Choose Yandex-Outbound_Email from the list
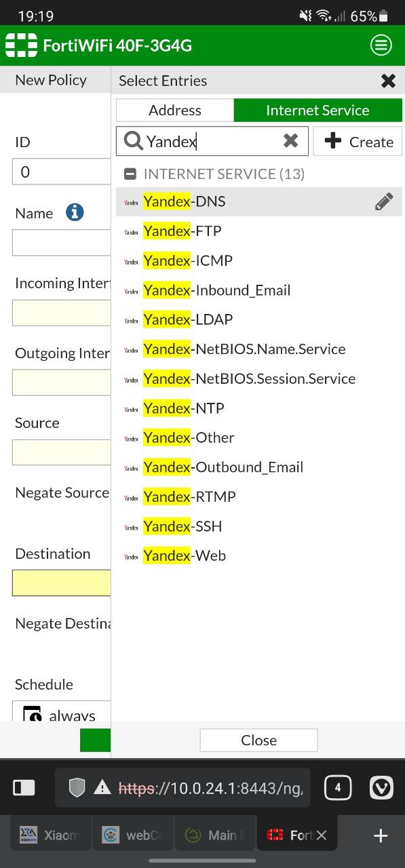 point(259,467)
